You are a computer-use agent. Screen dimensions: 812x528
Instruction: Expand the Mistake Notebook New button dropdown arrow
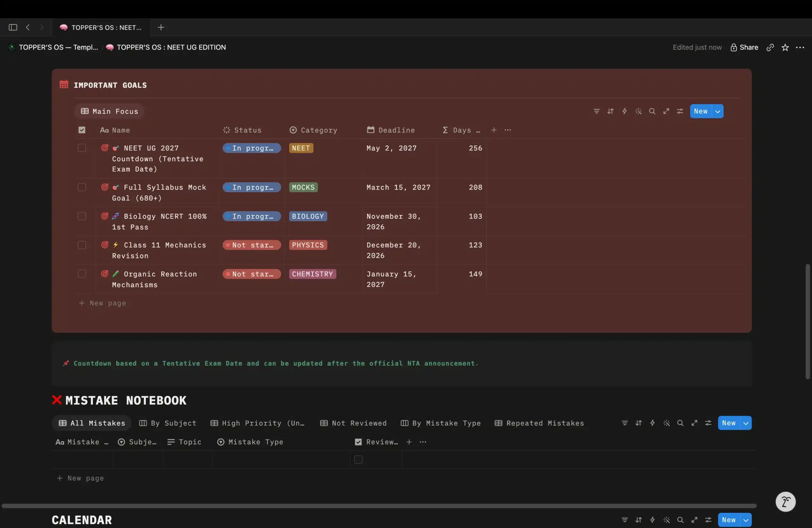[x=746, y=423]
